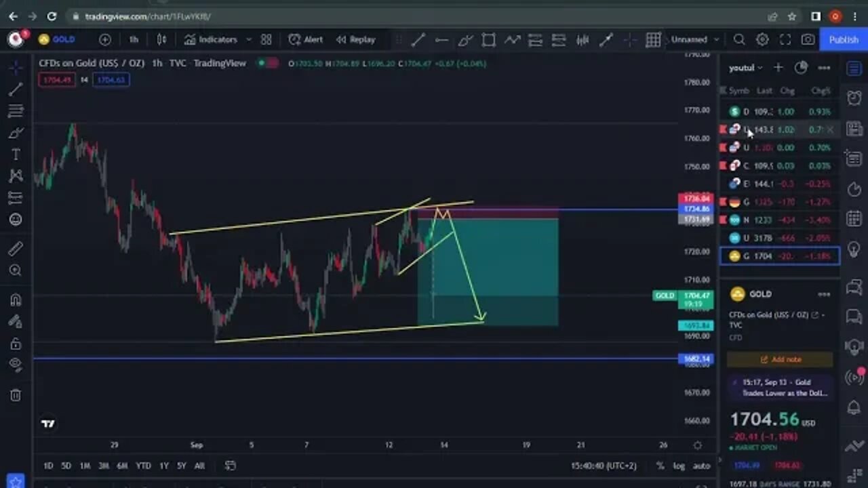Open the Fibonacci and Gann tools
The width and height of the screenshot is (868, 488).
[x=16, y=110]
